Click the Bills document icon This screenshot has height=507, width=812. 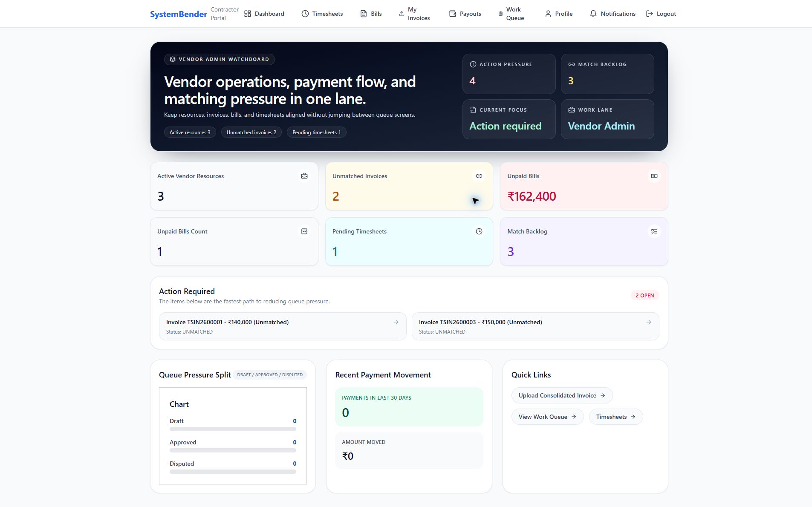364,14
